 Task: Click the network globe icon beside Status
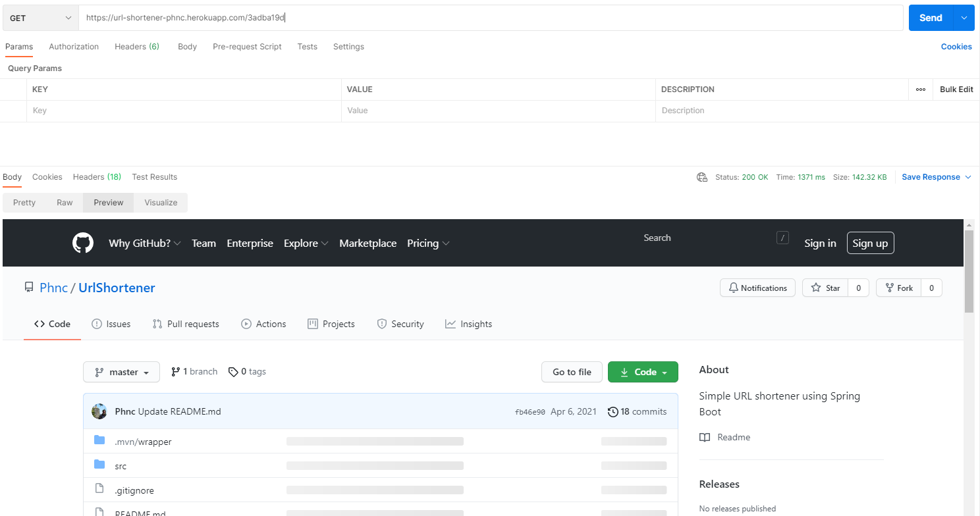click(x=702, y=177)
